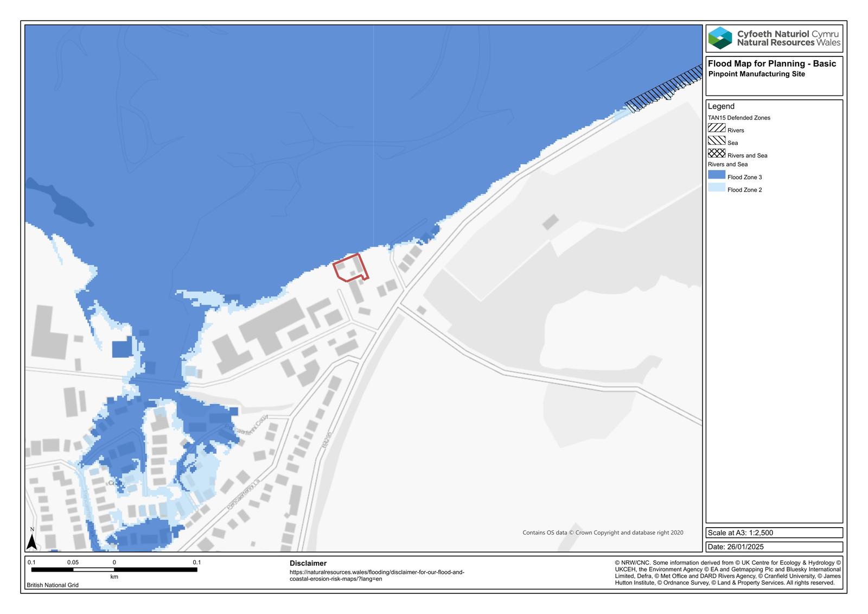Viewport: 868px width, 614px height.
Task: Open the natural resources disclaimer URL
Action: pos(376,575)
